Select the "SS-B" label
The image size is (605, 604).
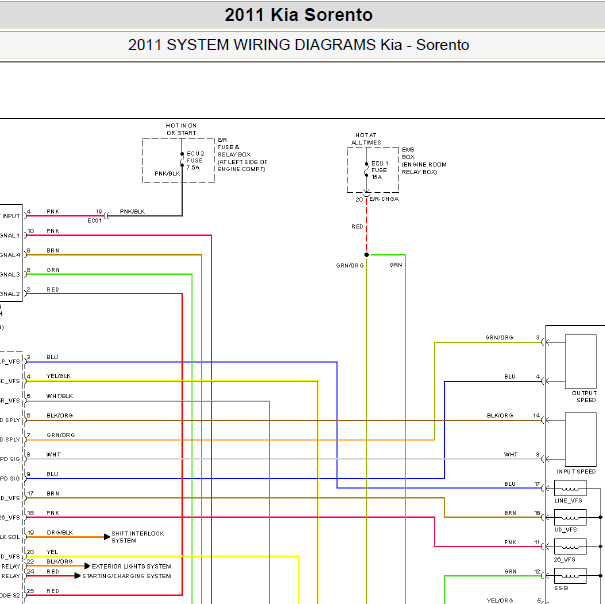coord(561,588)
